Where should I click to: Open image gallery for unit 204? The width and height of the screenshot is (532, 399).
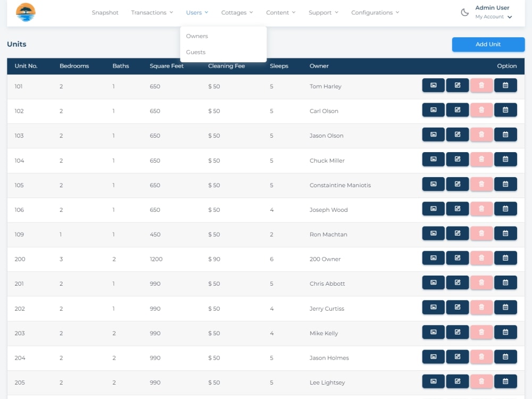433,356
